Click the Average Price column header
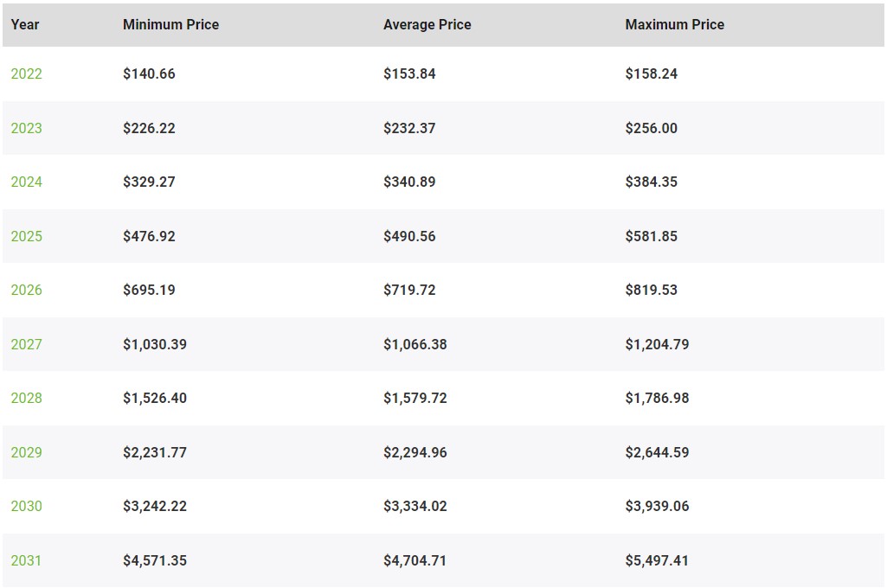The width and height of the screenshot is (887, 588). [427, 24]
